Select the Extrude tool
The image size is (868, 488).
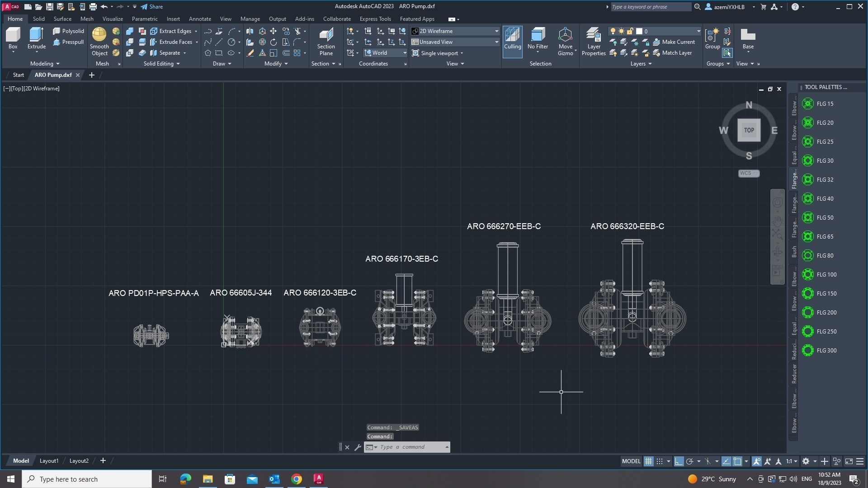point(36,39)
